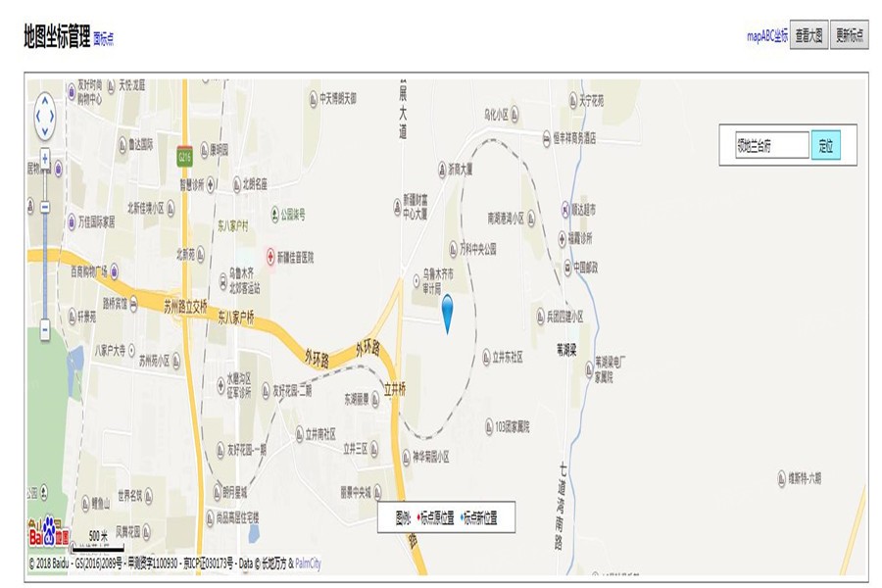The height and width of the screenshot is (588, 882).
Task: Pan map right with compass arrow
Action: 52,117
